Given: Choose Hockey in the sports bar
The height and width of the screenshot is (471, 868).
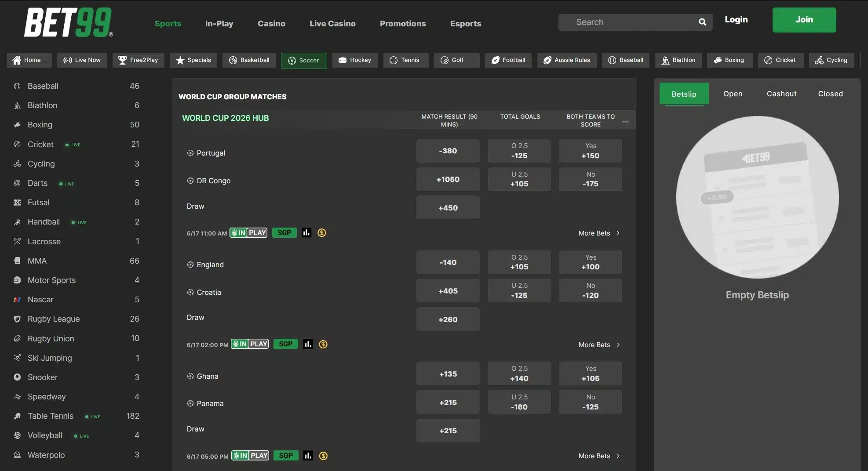Looking at the screenshot, I should [x=355, y=60].
